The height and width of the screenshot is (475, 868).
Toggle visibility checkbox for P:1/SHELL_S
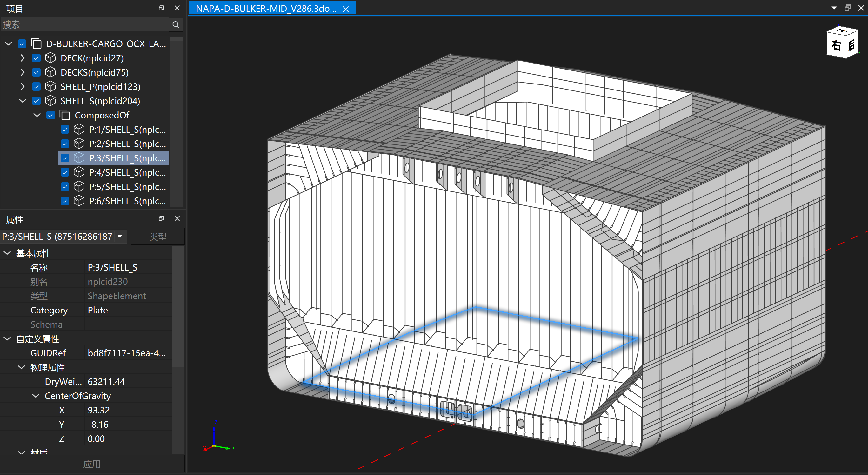(65, 130)
